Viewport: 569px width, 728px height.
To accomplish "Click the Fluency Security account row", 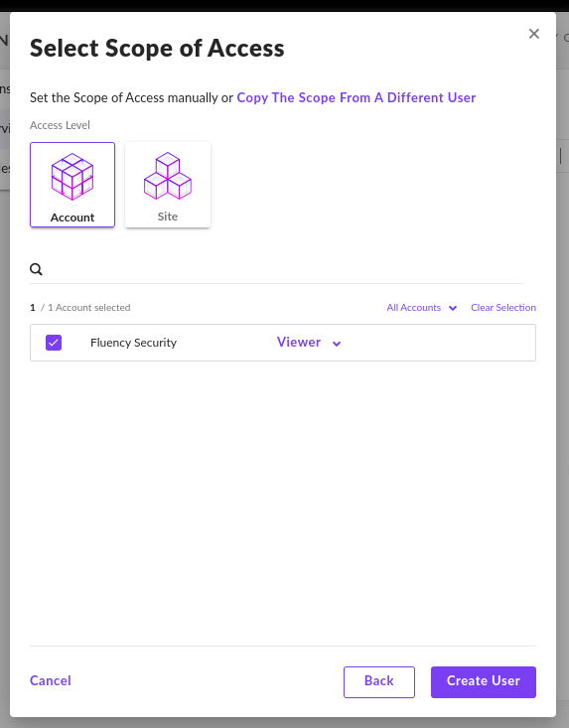I will point(283,343).
